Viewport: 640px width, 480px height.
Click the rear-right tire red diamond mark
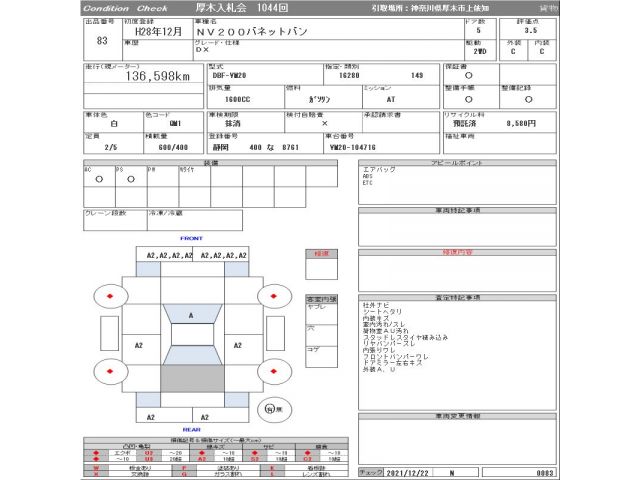tap(274, 371)
